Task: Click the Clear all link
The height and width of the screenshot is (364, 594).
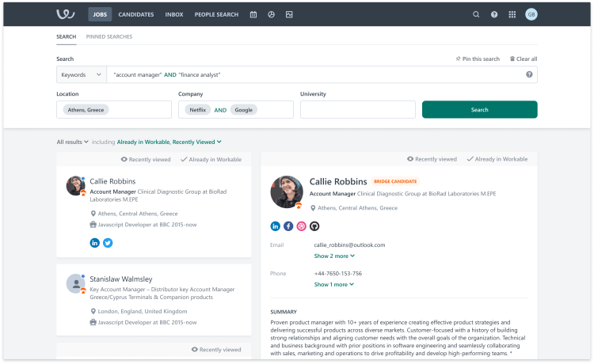Action: (523, 59)
